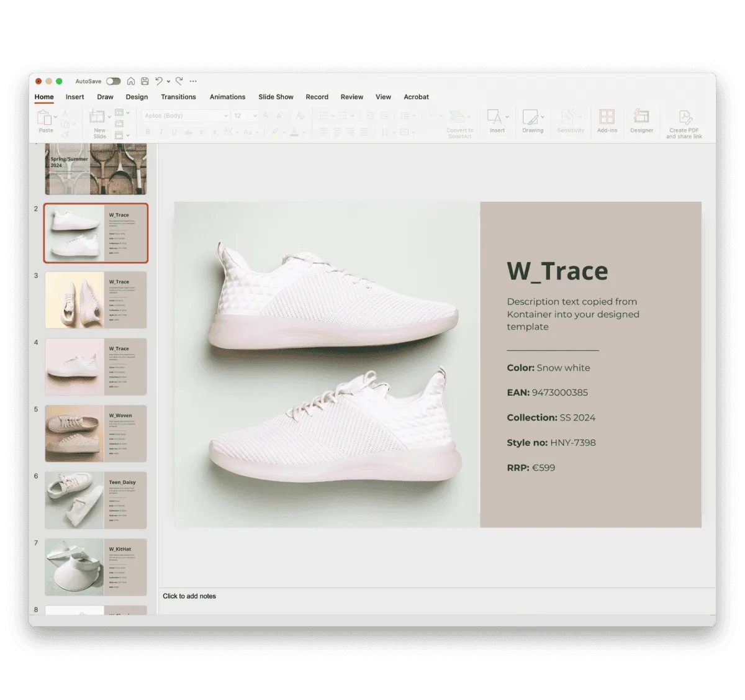Switch to the Insert tab

coord(74,97)
